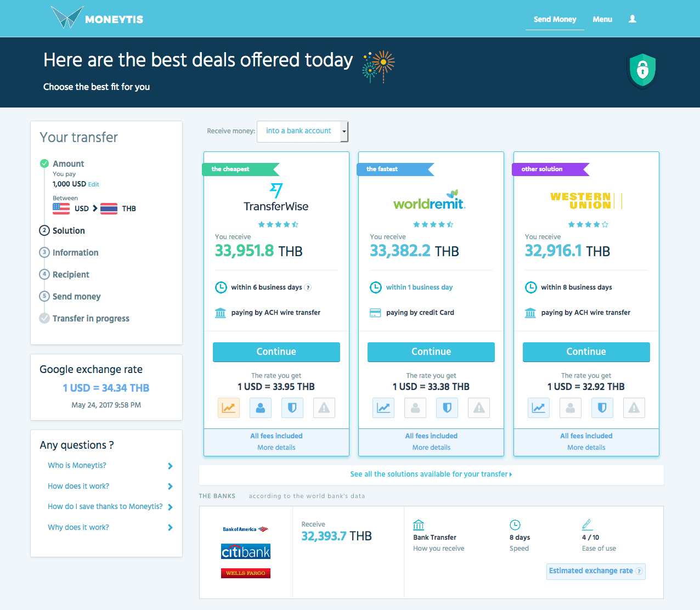The image size is (700, 610).
Task: Continue with the TransferWise offer
Action: pos(276,352)
